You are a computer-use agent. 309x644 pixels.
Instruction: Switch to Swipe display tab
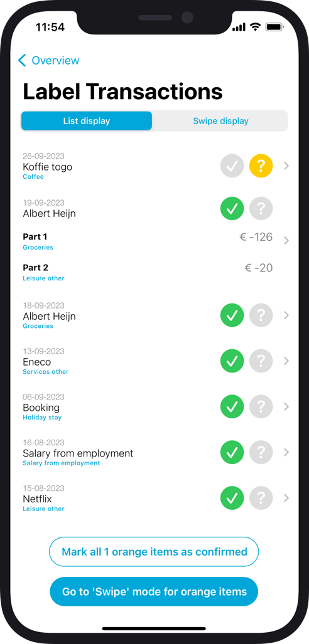[x=220, y=121]
